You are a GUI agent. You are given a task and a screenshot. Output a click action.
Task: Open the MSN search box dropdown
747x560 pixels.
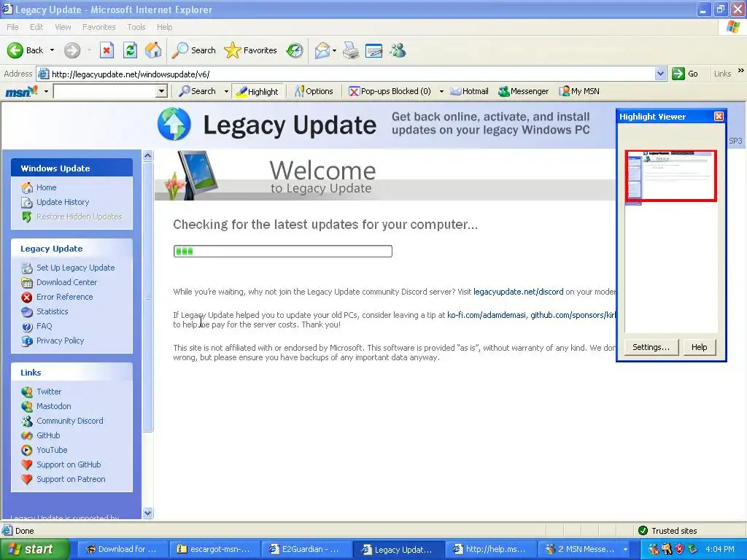tap(161, 91)
